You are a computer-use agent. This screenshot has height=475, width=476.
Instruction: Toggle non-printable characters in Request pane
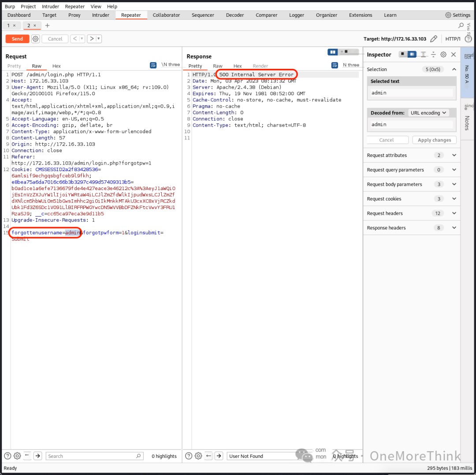(x=171, y=65)
